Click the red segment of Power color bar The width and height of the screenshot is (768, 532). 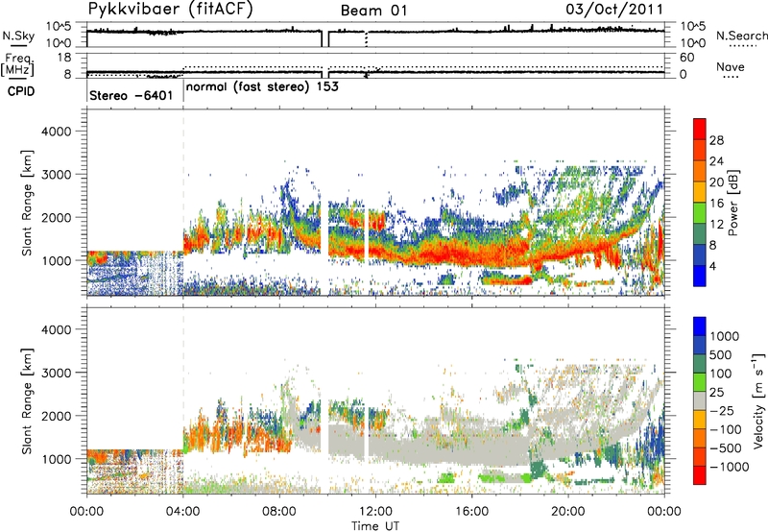pos(700,127)
